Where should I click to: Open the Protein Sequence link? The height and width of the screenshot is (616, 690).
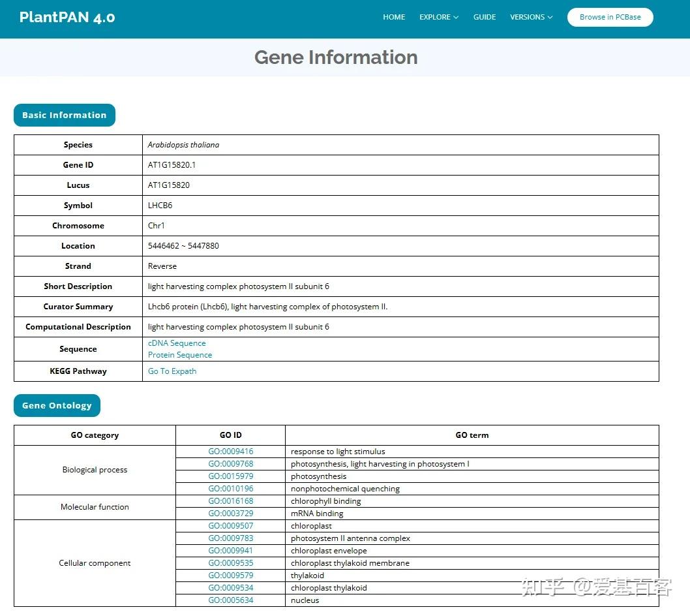click(179, 354)
